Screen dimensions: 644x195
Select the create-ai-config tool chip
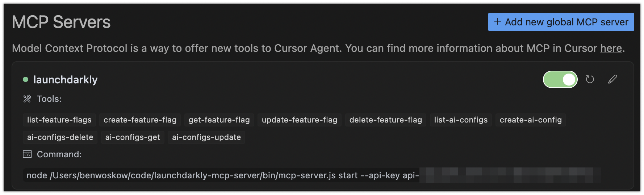tap(530, 120)
